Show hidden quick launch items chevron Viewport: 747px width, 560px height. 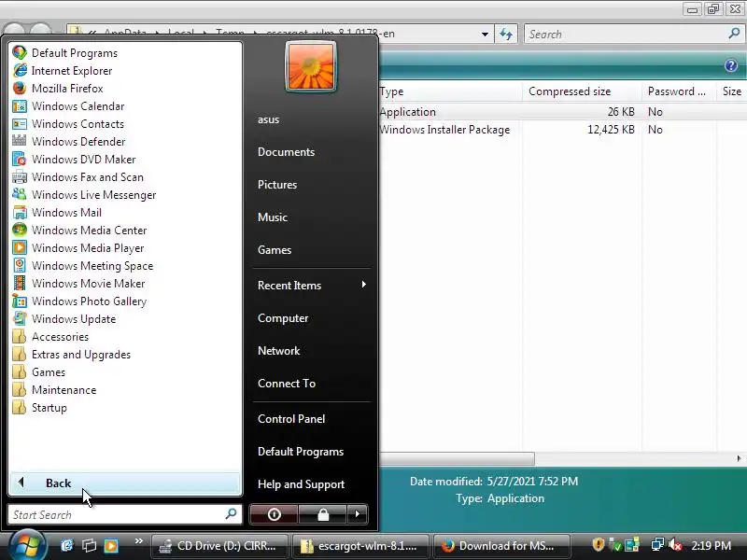(139, 541)
